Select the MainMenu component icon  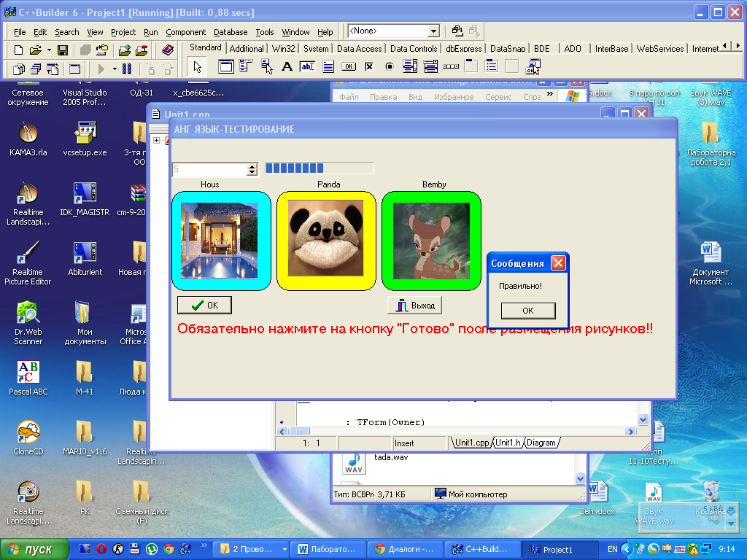tap(246, 66)
